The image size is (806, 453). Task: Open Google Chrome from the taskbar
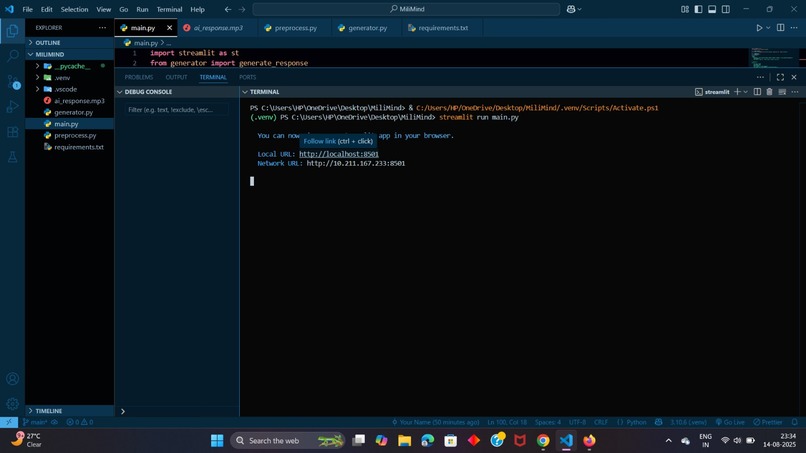pos(543,441)
